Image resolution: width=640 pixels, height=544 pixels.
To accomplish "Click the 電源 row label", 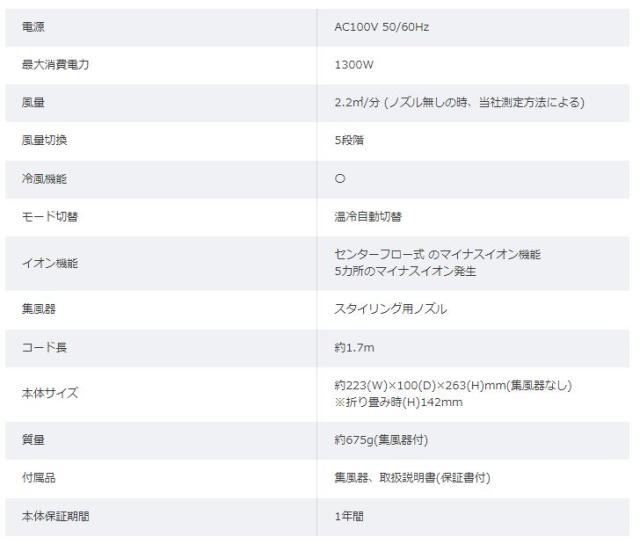I will tap(33, 26).
